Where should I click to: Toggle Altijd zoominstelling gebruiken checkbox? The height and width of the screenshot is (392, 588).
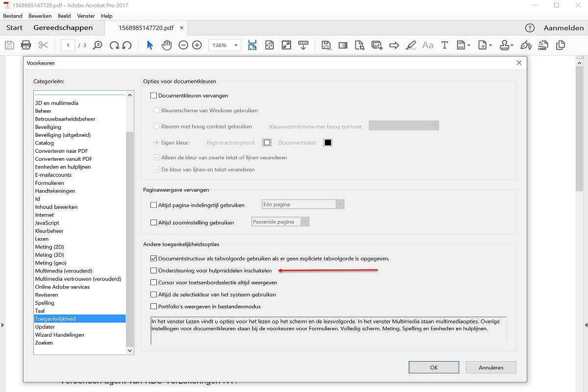154,222
